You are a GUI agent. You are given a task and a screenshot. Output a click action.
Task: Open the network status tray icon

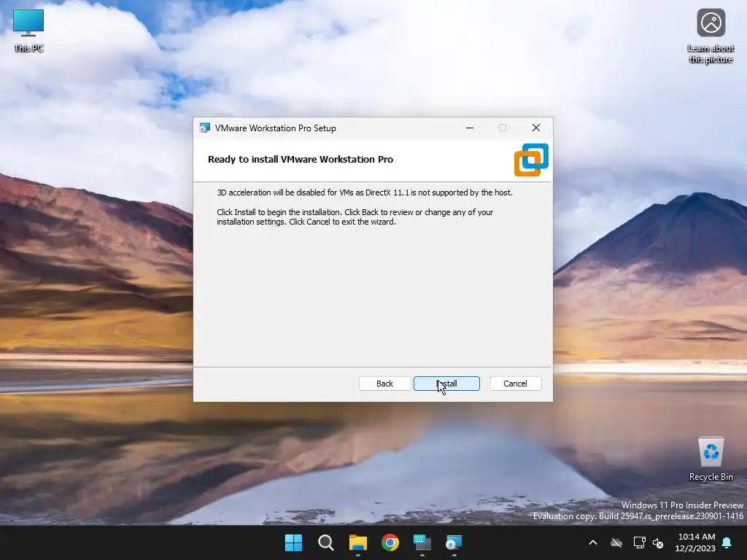pos(639,542)
